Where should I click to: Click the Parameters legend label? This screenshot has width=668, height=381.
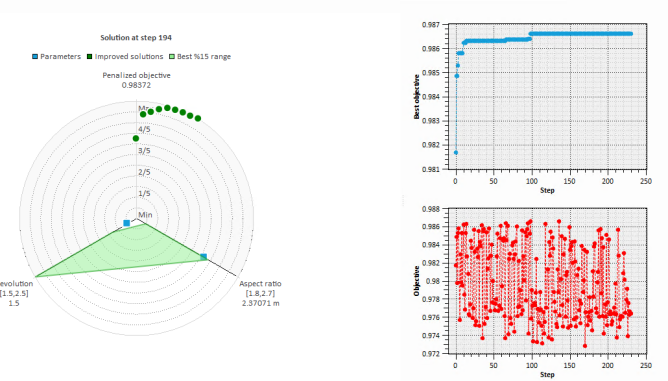pyautogui.click(x=60, y=57)
